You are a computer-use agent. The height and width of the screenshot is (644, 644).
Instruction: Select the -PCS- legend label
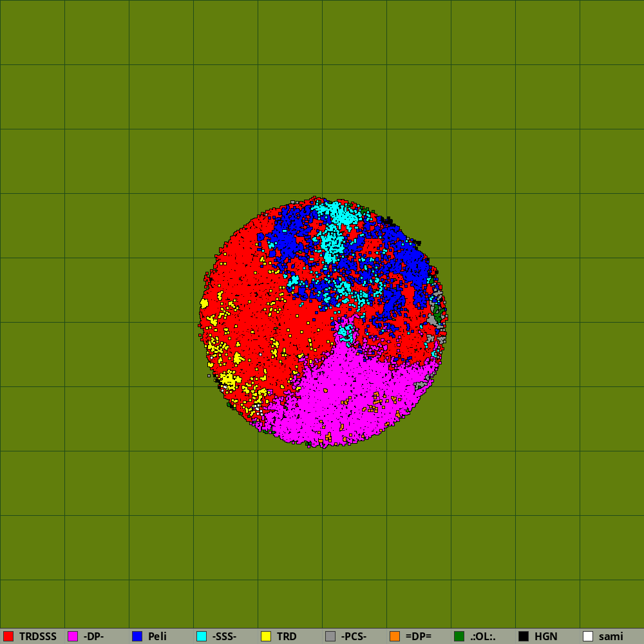click(354, 637)
